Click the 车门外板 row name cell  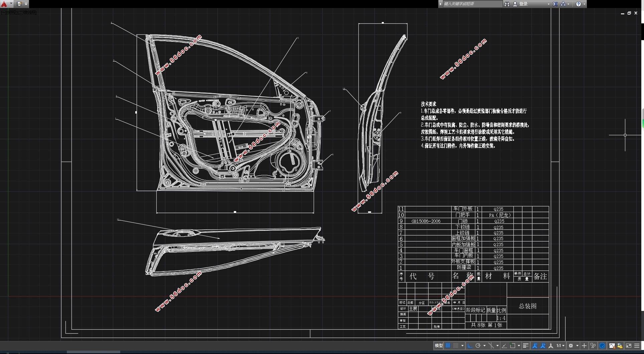click(463, 209)
